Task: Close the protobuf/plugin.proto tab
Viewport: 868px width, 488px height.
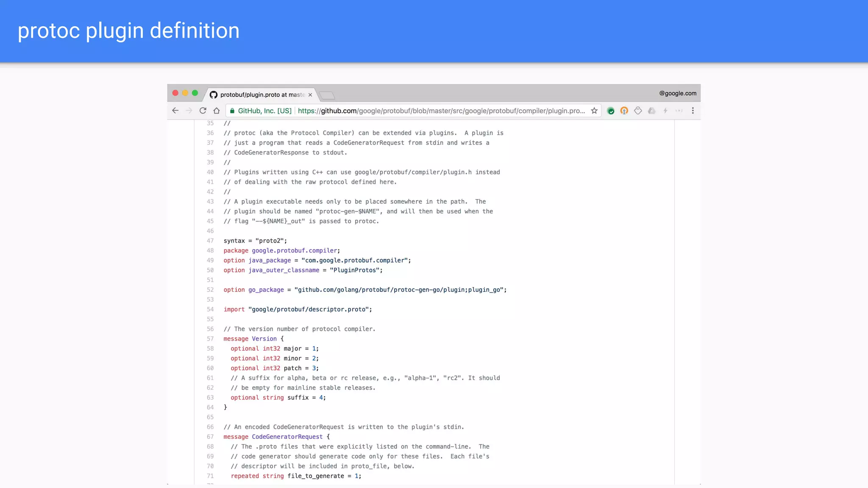Action: tap(310, 95)
